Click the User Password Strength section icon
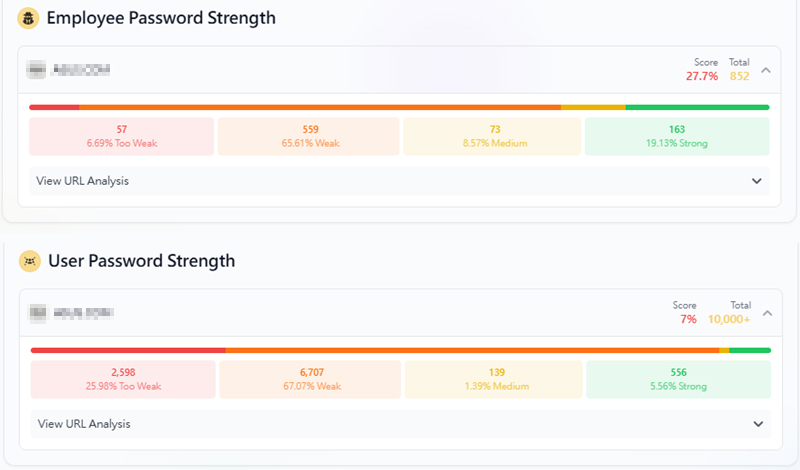Screen dimensions: 800x470 click(x=30, y=261)
